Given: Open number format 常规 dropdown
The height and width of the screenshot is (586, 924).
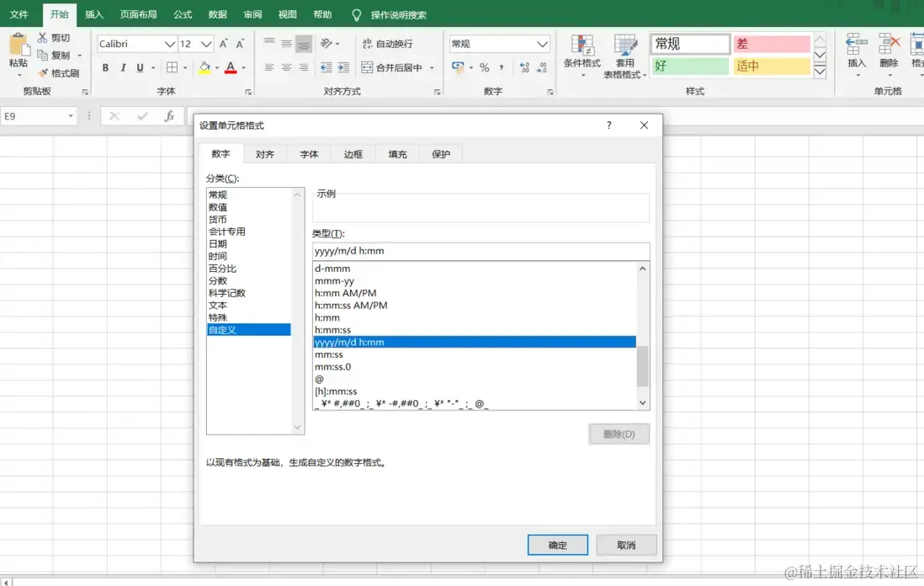Looking at the screenshot, I should [x=542, y=45].
